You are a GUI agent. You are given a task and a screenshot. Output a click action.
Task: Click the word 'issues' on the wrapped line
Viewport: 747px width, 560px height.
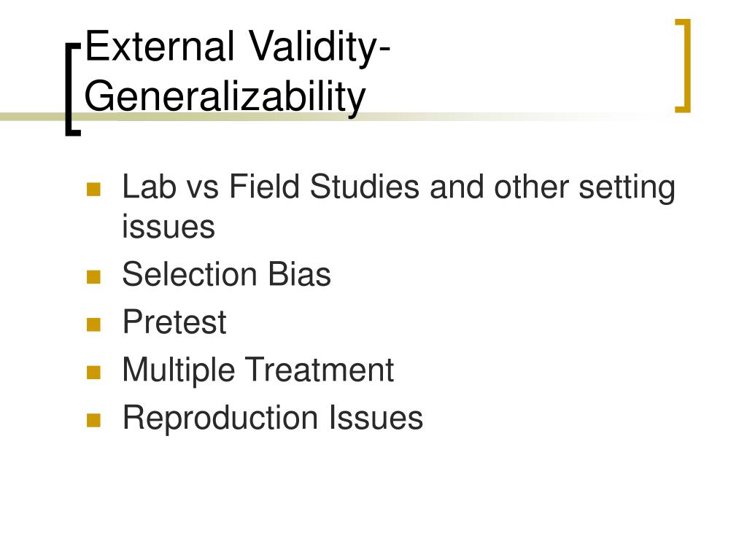pos(169,226)
